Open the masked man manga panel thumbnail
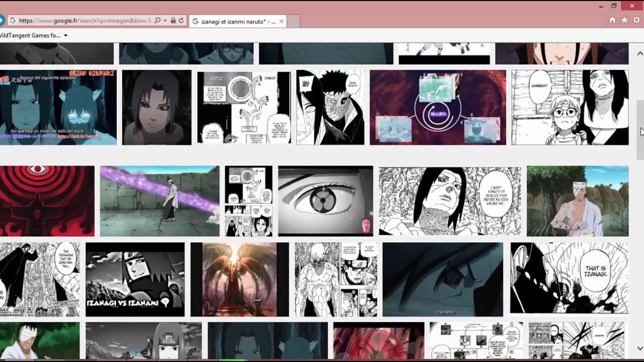The height and width of the screenshot is (362, 644). tap(330, 107)
